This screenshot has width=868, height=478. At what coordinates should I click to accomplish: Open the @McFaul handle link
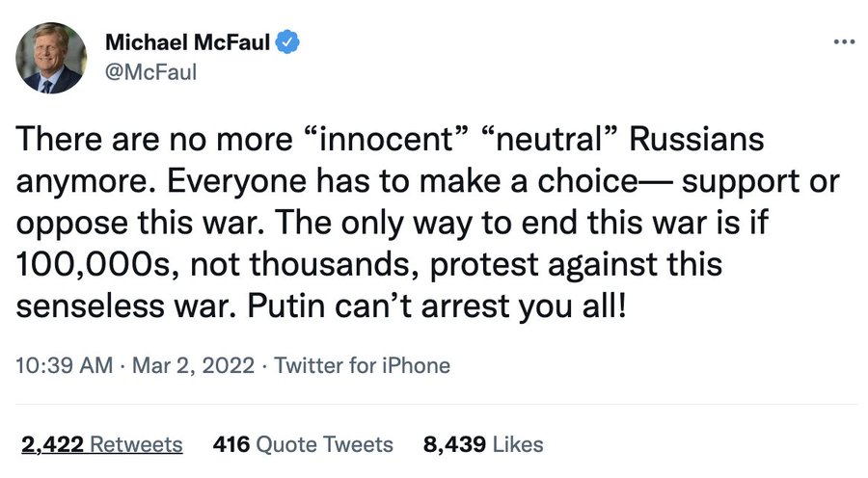click(x=150, y=72)
